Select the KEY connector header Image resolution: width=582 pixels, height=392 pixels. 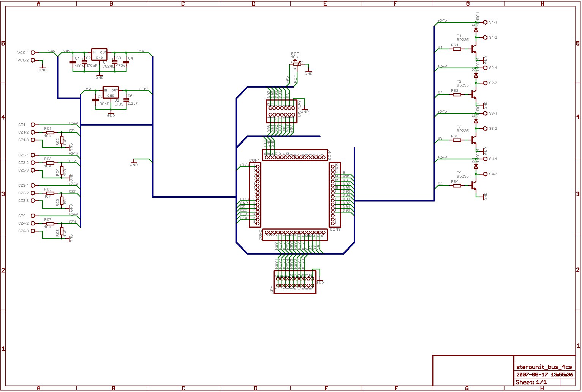tap(295, 282)
